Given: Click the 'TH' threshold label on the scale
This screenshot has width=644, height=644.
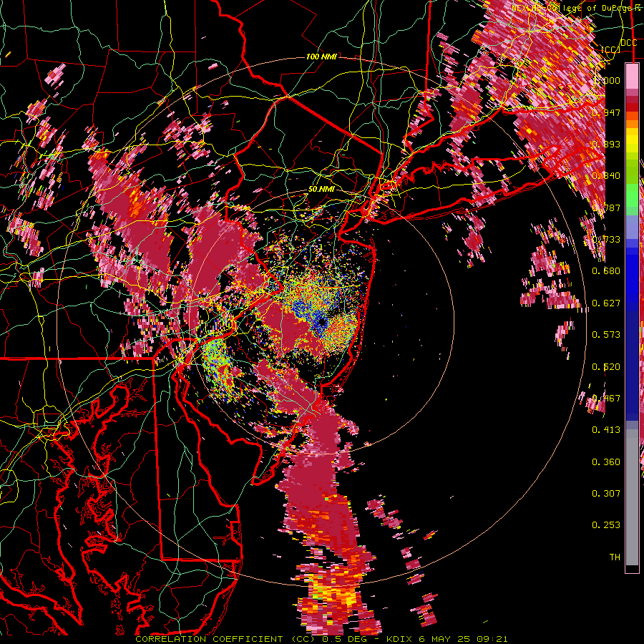Looking at the screenshot, I should 615,557.
